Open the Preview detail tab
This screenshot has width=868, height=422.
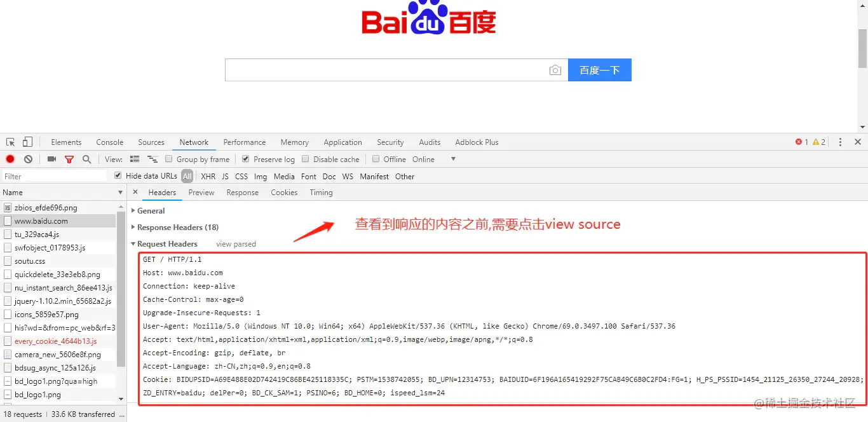coord(201,192)
